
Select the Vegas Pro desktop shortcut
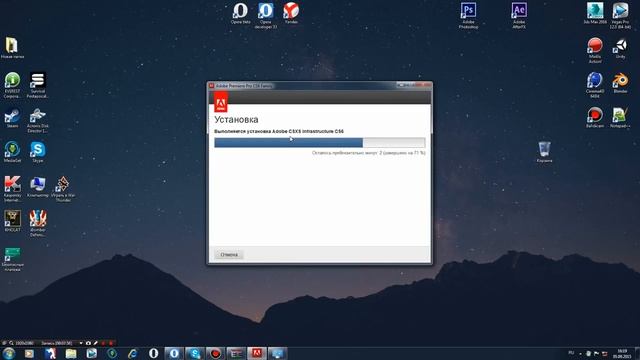pyautogui.click(x=620, y=15)
